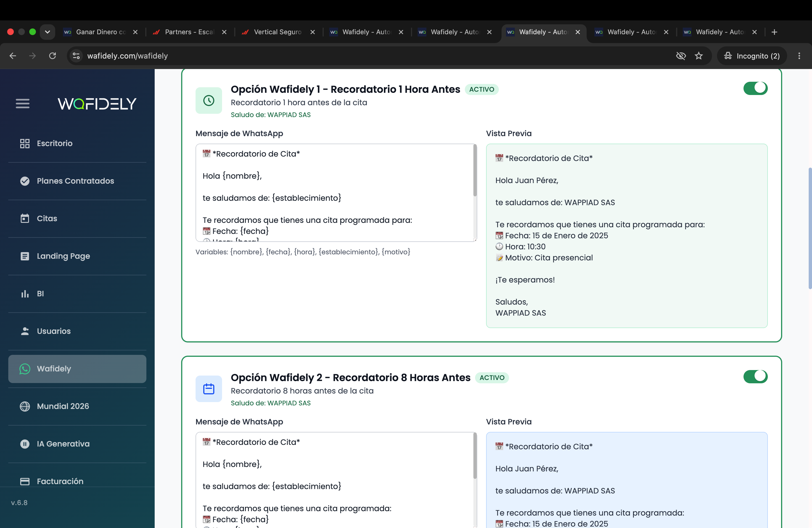Click the Planes Contratados checkmark icon

(x=25, y=181)
